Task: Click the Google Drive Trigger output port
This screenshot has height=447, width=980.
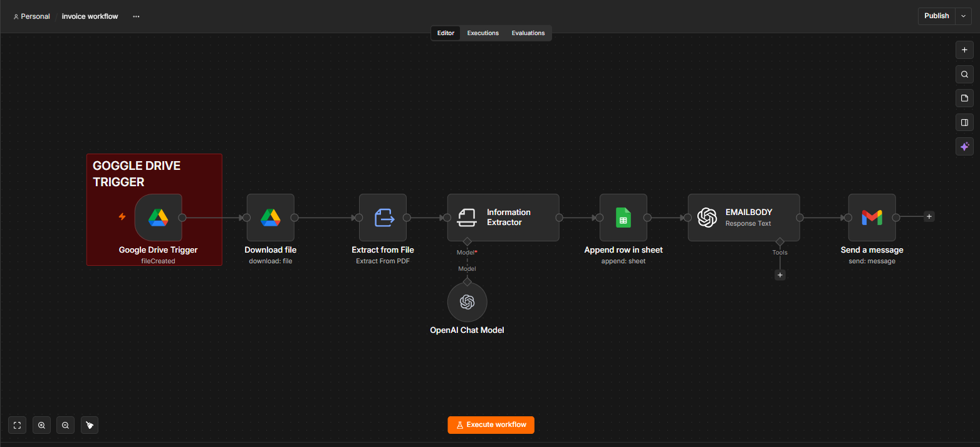Action: pyautogui.click(x=182, y=218)
